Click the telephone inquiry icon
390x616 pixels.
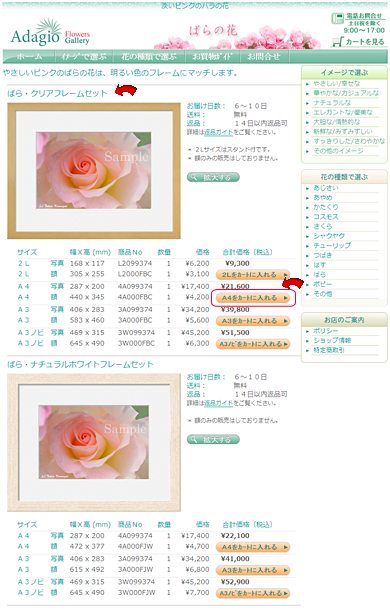click(337, 18)
